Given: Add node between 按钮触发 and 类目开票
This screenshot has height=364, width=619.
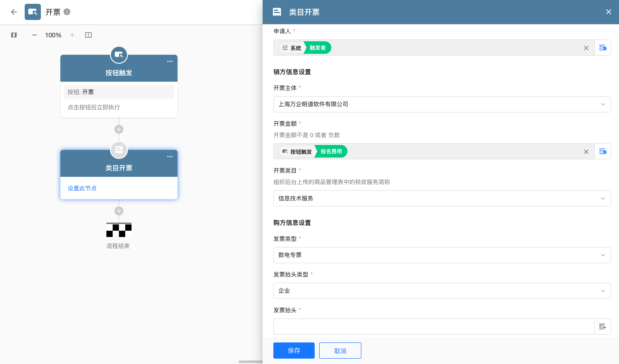Looking at the screenshot, I should (x=119, y=129).
